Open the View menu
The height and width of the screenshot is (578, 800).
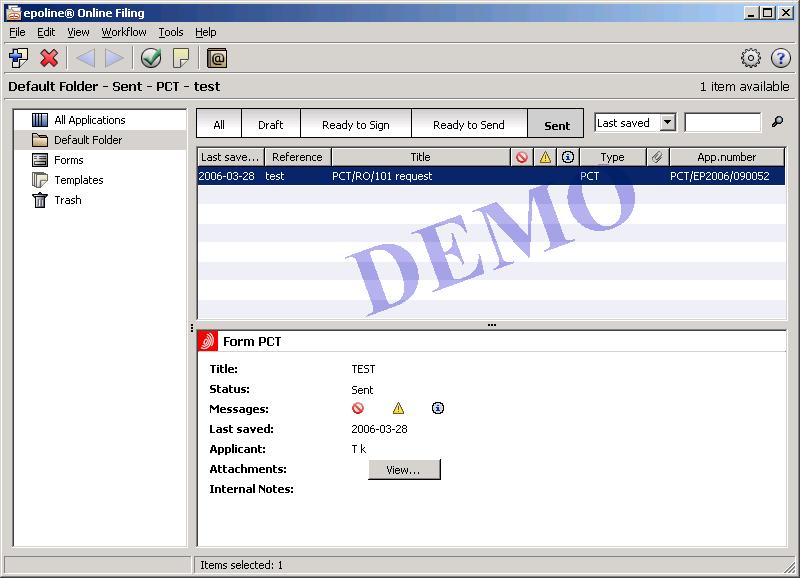click(x=78, y=32)
